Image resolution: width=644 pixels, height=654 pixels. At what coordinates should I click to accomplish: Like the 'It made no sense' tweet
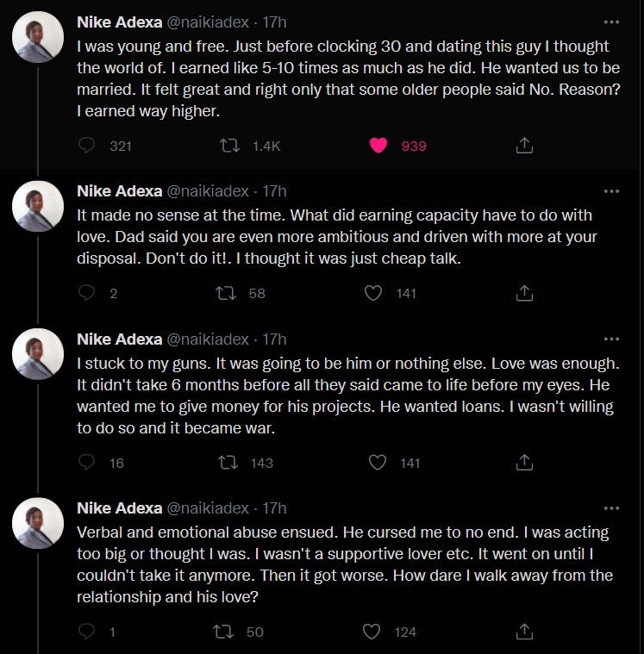pos(373,293)
